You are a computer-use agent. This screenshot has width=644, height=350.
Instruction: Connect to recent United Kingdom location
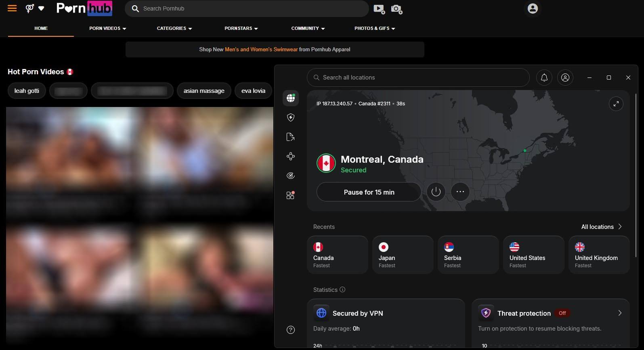(x=599, y=255)
